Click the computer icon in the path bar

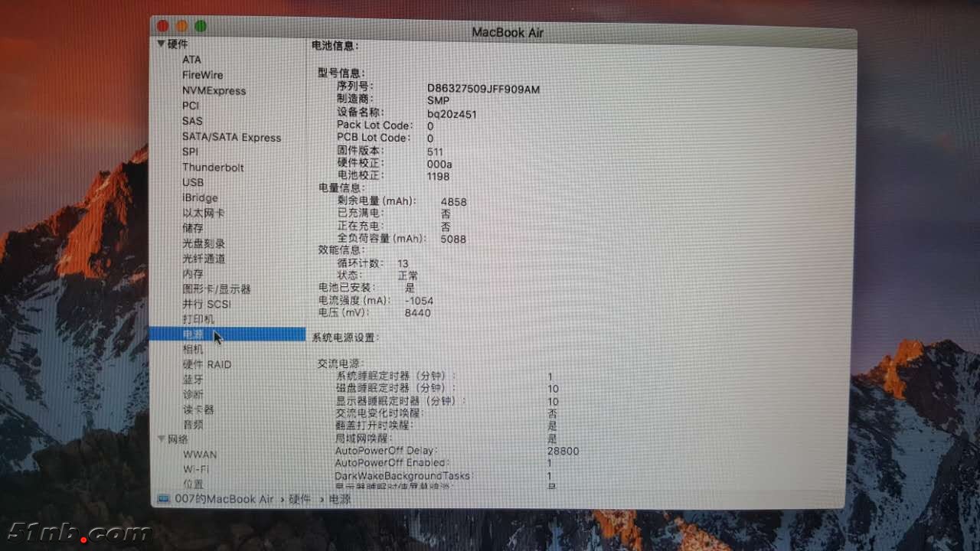163,499
